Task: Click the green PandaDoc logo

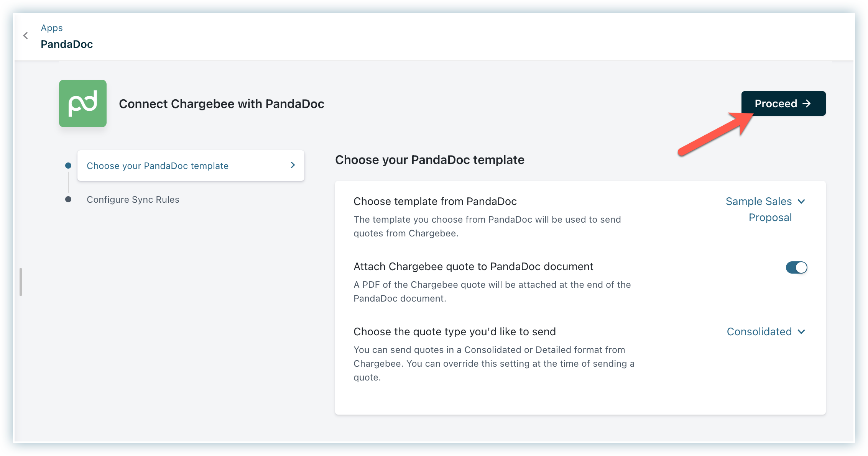Action: coord(83,103)
